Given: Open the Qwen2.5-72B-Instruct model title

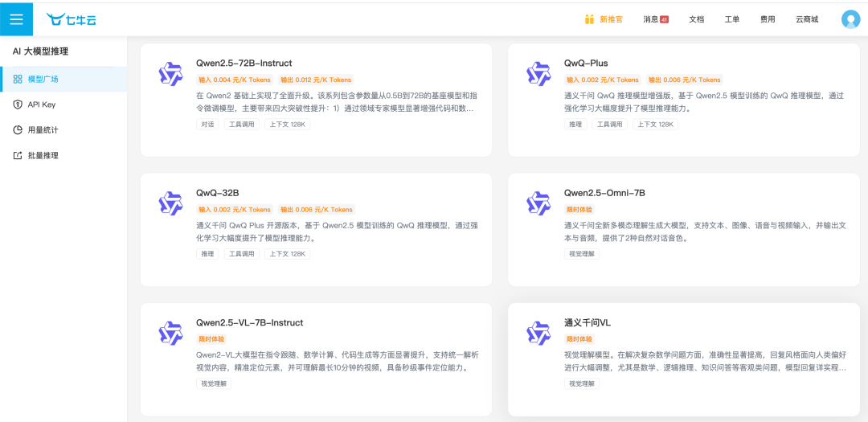Looking at the screenshot, I should pyautogui.click(x=244, y=64).
